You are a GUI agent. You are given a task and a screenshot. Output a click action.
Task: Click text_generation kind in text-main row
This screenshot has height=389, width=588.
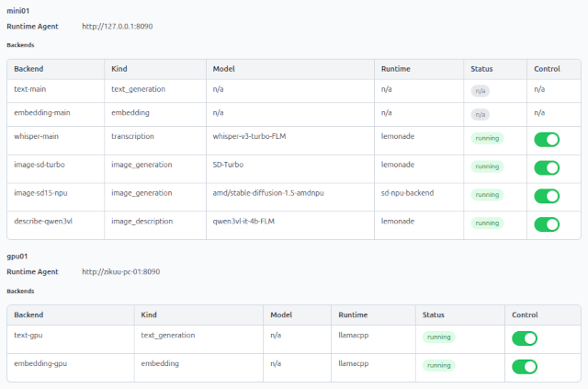point(138,89)
